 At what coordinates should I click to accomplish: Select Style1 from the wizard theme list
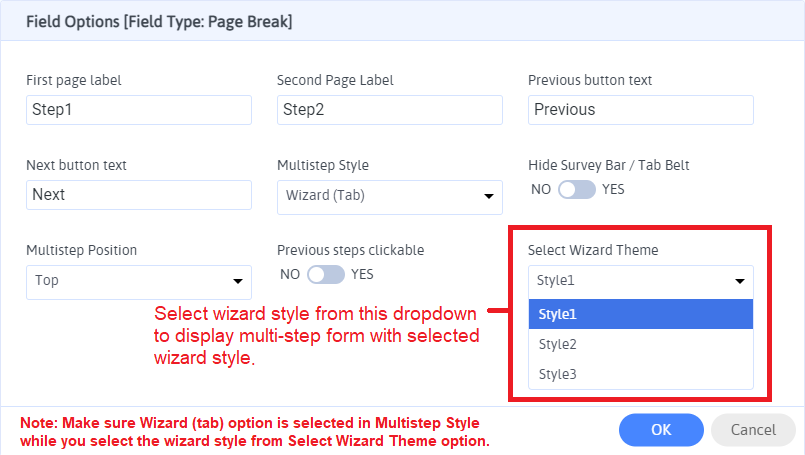pyautogui.click(x=640, y=314)
